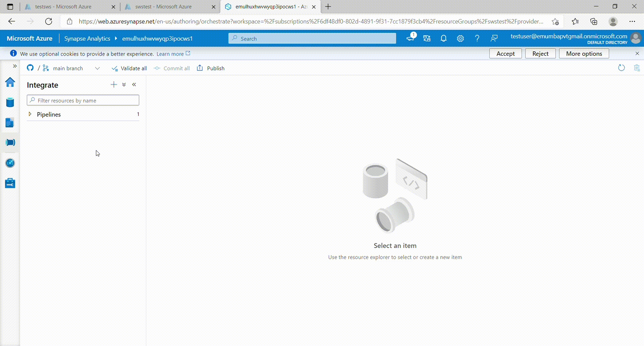Viewport: 644px width, 346px height.
Task: Refresh the workspace using the refresh icon
Action: point(622,68)
